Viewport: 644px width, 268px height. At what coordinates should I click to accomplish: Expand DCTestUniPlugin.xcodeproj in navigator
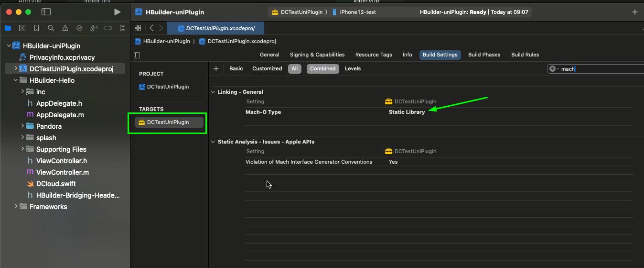(x=16, y=69)
